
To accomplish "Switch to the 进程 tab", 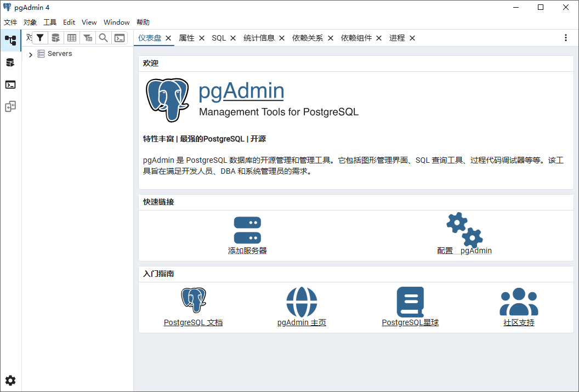I will pos(397,38).
